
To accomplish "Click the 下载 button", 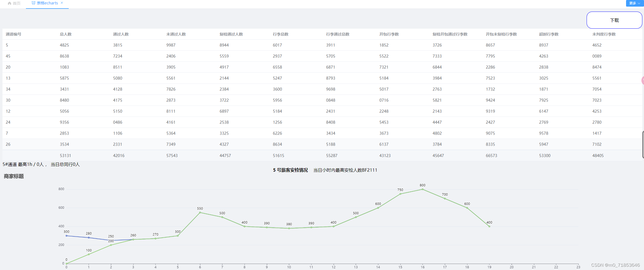I will 614,20.
